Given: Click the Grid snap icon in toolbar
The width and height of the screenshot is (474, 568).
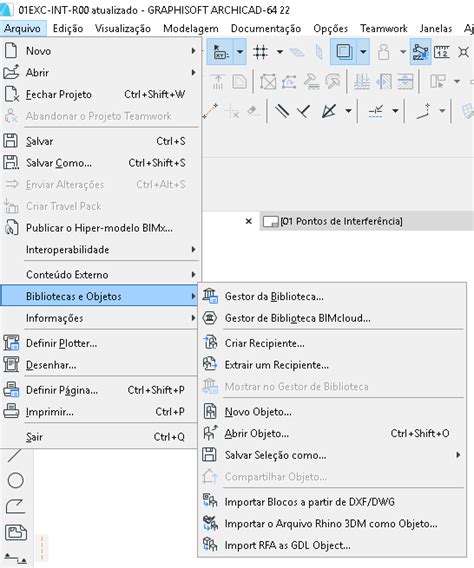Looking at the screenshot, I should tap(260, 52).
